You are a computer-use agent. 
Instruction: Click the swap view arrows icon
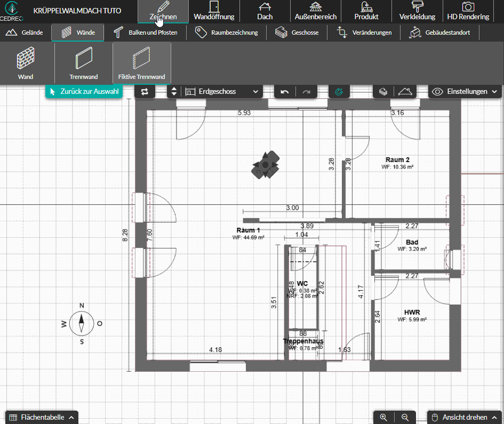[x=145, y=92]
